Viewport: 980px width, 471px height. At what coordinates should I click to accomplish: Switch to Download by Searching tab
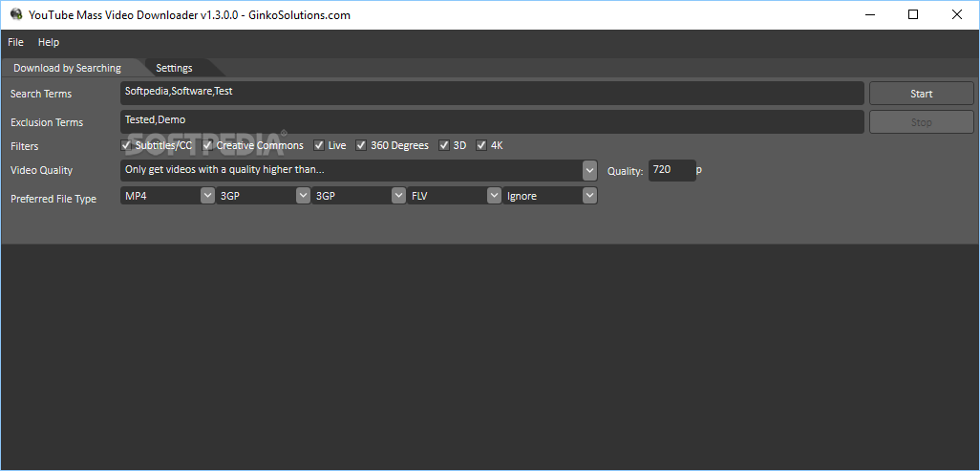(x=68, y=68)
